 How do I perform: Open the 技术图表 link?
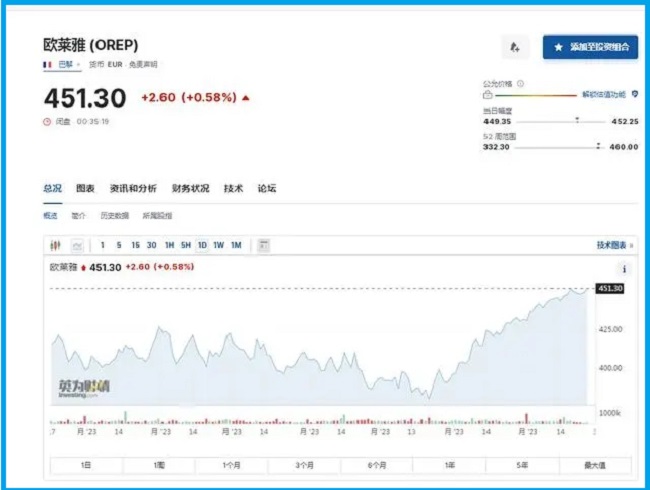tap(614, 245)
